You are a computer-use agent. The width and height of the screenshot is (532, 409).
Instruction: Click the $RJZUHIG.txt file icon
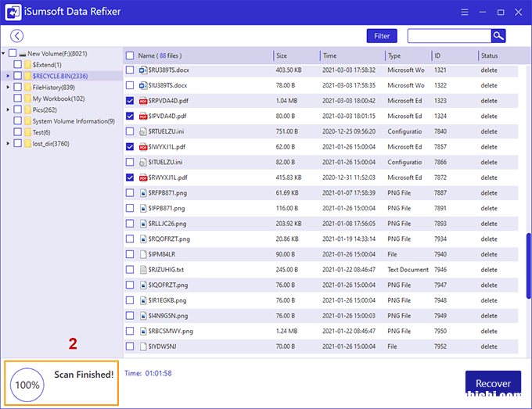tap(143, 269)
